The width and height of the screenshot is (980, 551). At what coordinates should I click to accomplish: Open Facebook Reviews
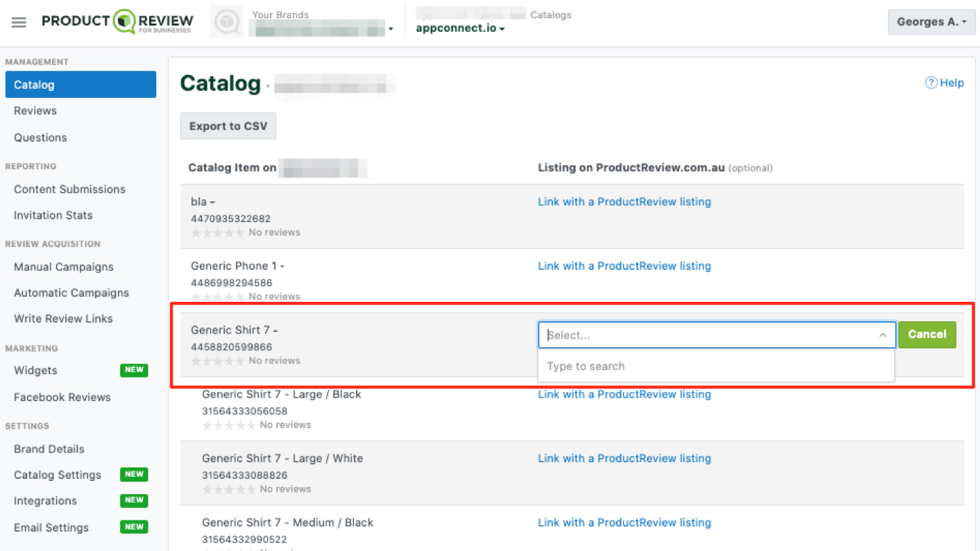[62, 397]
